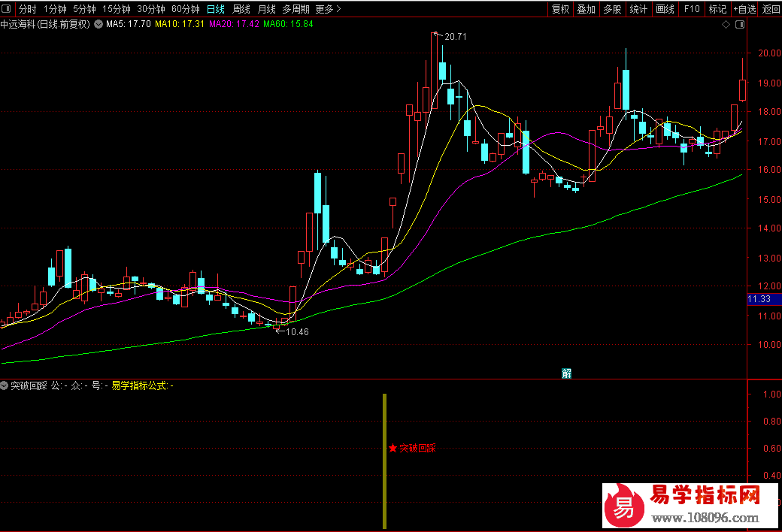Toggle the right sidebar panel icon
Image resolution: width=782 pixels, height=532 pixels.
tap(740, 25)
